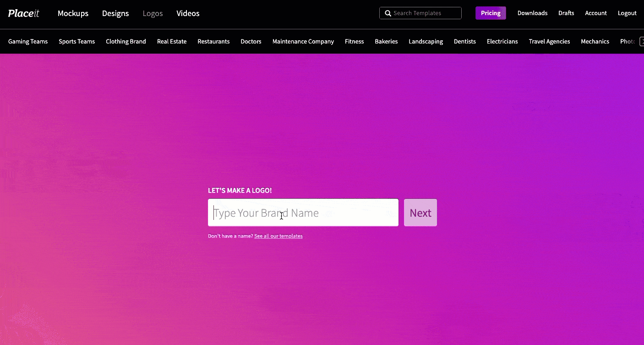The image size is (644, 345).
Task: Select Doctors category
Action: coord(251,41)
